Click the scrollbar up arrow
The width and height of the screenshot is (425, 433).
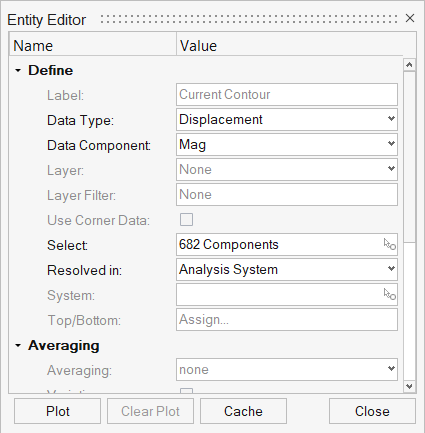[x=409, y=65]
